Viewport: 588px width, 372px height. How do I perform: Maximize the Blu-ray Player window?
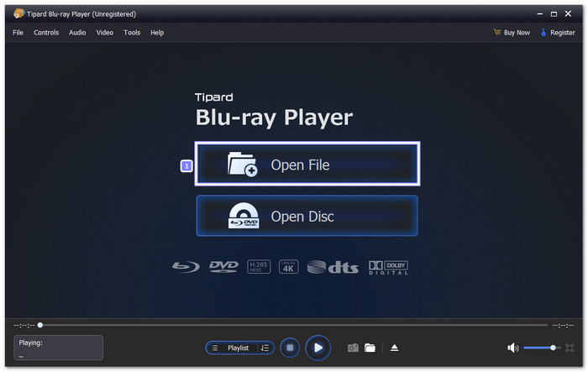[x=554, y=14]
